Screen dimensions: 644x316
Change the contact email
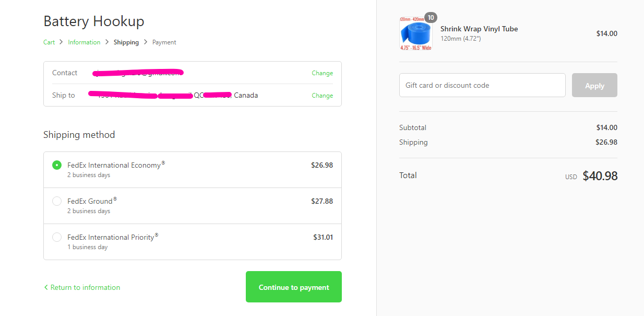pos(322,73)
